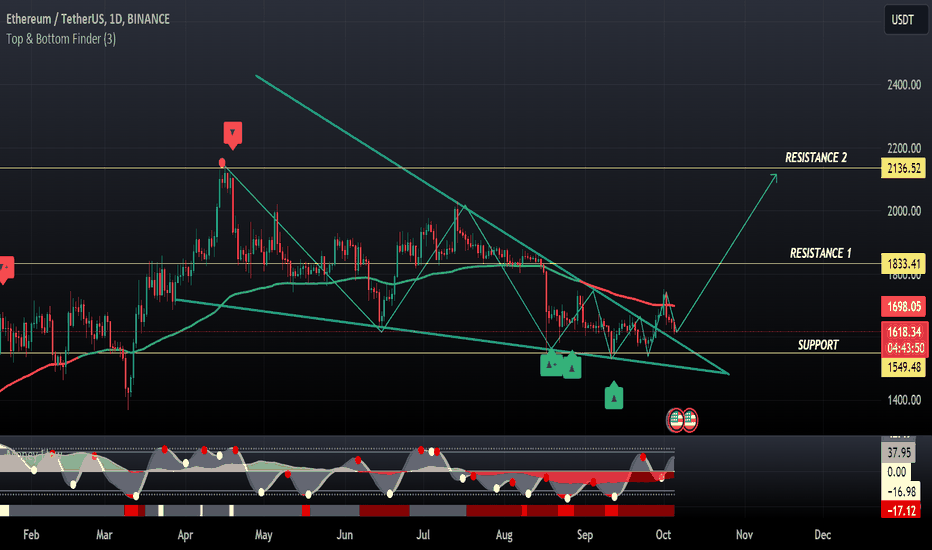Click the 1833.41 price label
The height and width of the screenshot is (550, 932).
coord(904,264)
